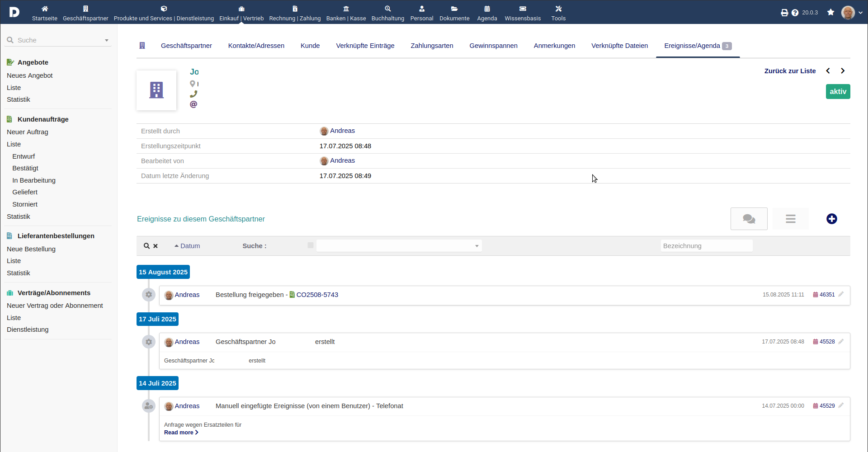This screenshot has width=868, height=452.
Task: Sort events by Datum column
Action: coord(187,246)
